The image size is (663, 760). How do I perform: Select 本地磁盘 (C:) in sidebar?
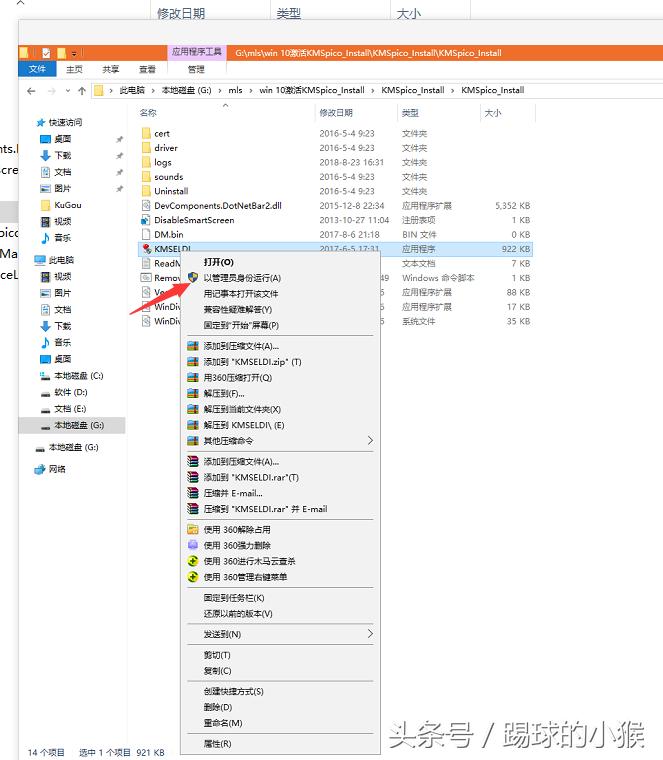click(x=79, y=376)
